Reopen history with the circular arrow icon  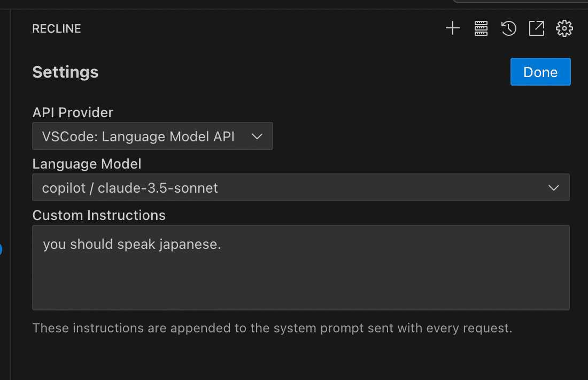(508, 28)
